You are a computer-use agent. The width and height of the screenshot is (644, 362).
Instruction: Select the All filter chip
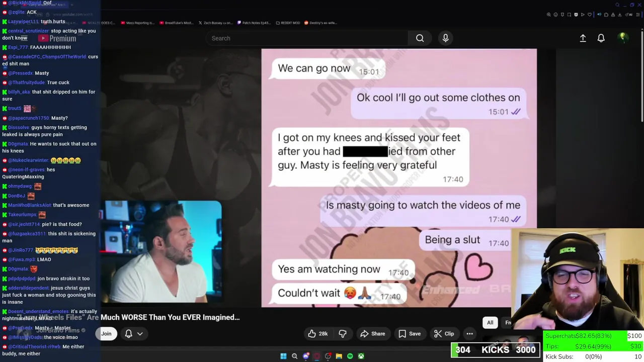pos(490,322)
